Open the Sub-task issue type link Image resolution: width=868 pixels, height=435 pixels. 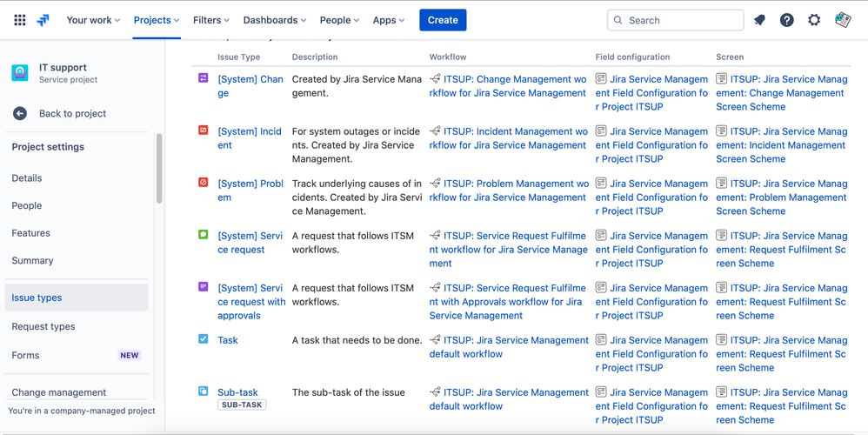(237, 392)
